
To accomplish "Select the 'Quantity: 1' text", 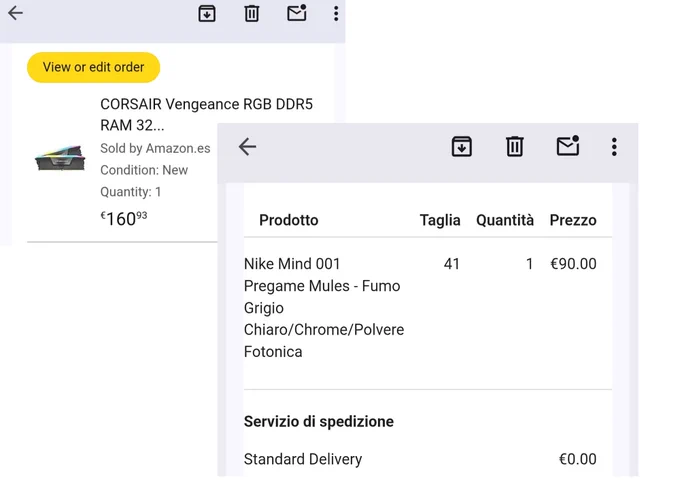I will [131, 192].
